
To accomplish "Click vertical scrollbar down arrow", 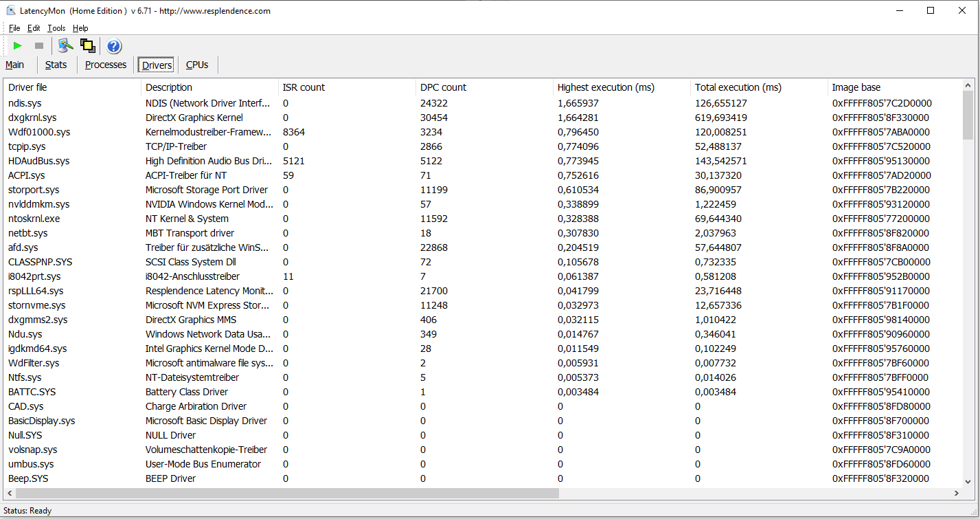I will pyautogui.click(x=968, y=482).
